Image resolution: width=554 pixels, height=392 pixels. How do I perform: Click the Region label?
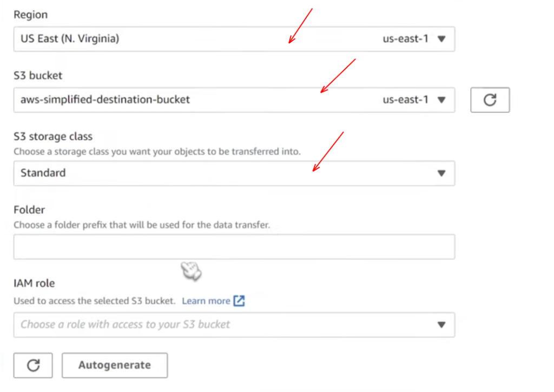click(30, 15)
